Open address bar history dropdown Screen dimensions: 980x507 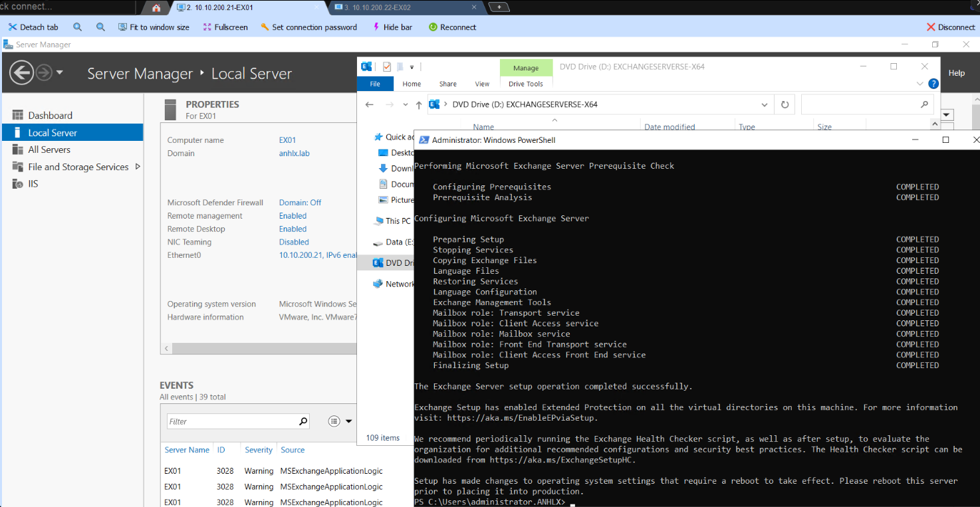(x=765, y=104)
